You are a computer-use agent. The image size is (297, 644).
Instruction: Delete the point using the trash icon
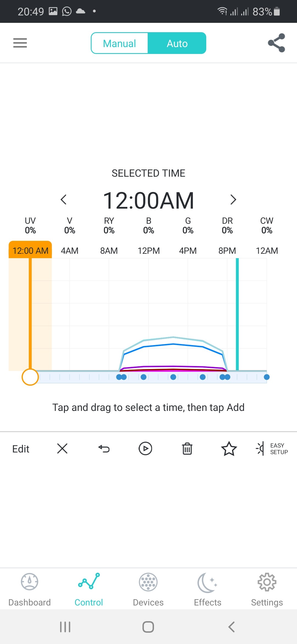coord(187,449)
